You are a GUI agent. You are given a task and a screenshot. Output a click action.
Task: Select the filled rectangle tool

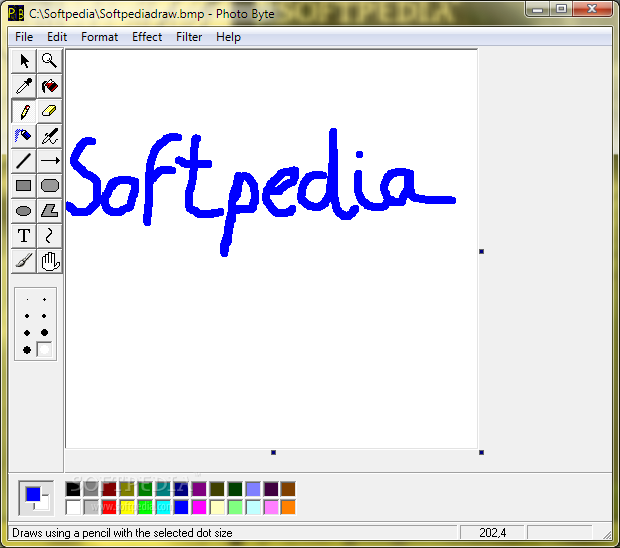pyautogui.click(x=24, y=186)
